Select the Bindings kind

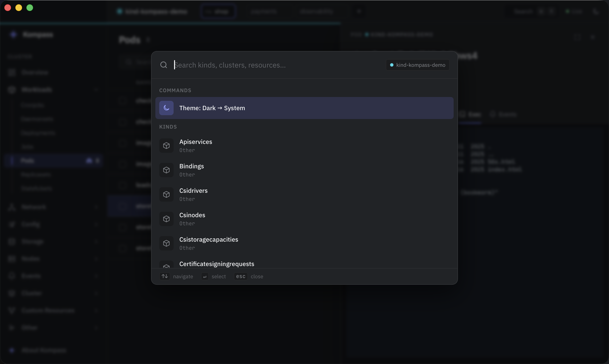(304, 170)
